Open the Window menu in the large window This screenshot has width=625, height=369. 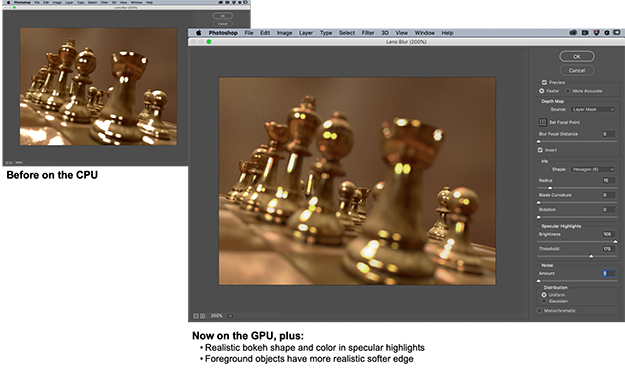(425, 33)
